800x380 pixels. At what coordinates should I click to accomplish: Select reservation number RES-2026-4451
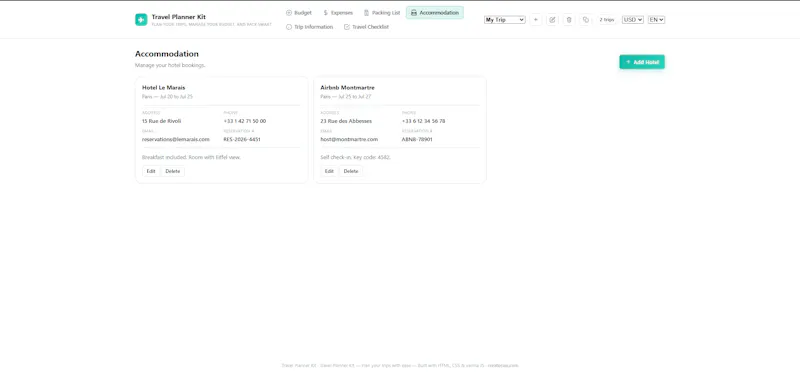[242, 139]
